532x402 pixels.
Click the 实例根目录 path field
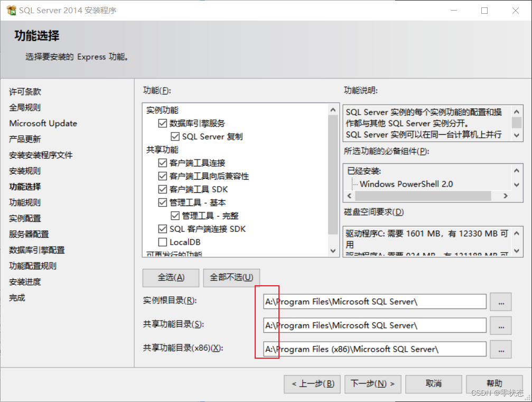tap(375, 302)
